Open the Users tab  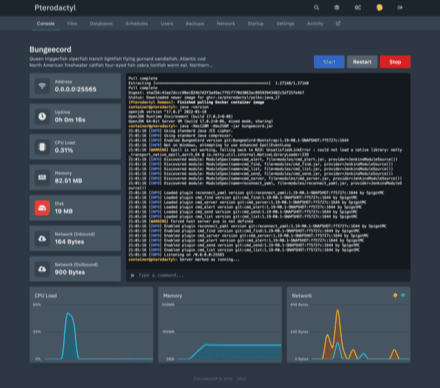[167, 24]
